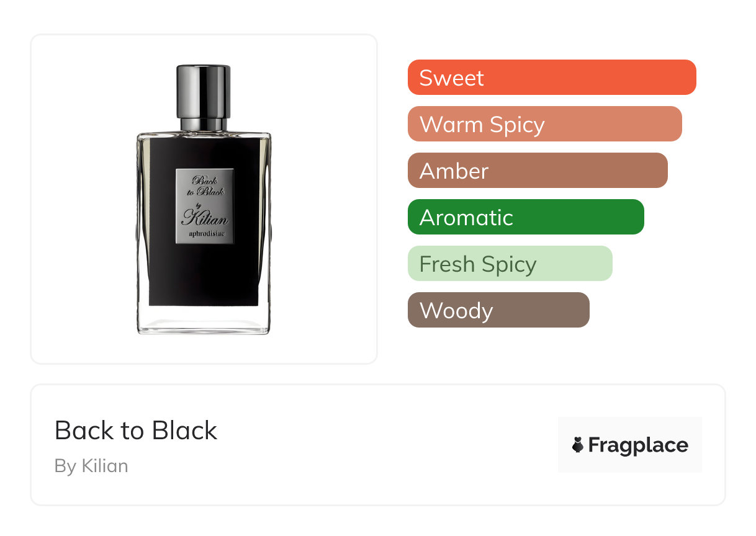The width and height of the screenshot is (756, 536).
Task: Click the Fresh Spicy accord bar
Action: [x=510, y=264]
